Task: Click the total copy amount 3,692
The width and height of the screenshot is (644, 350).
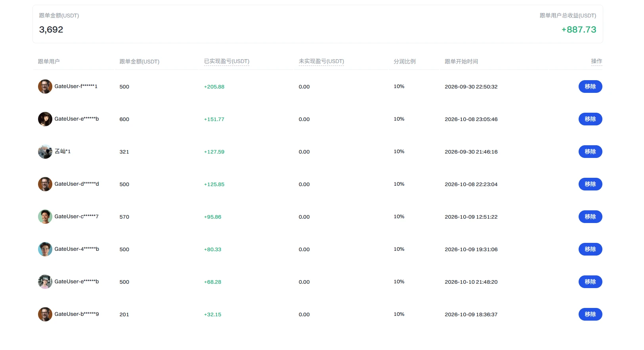Action: click(51, 29)
